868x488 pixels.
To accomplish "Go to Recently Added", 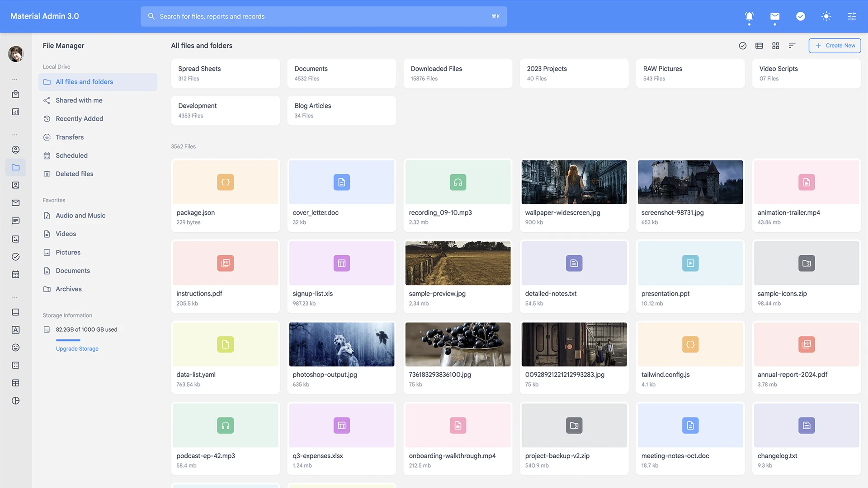I will 98,118.
